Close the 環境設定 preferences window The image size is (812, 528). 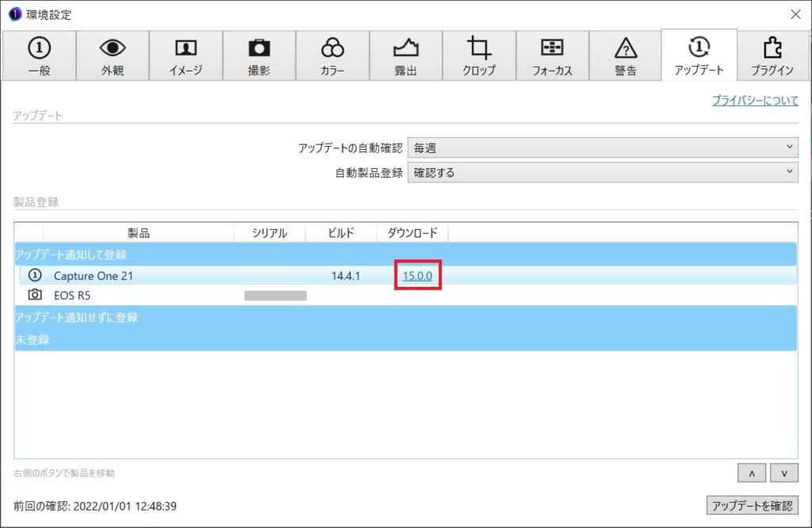click(x=796, y=14)
